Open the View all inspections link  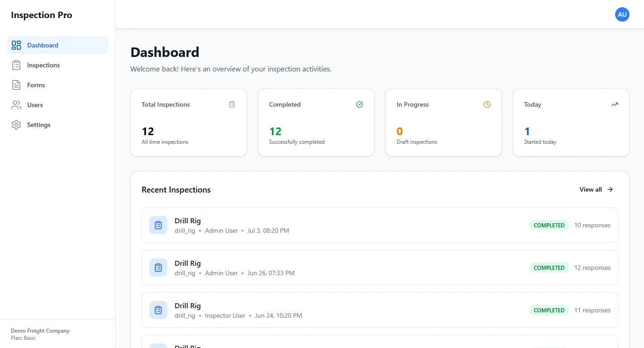click(591, 189)
